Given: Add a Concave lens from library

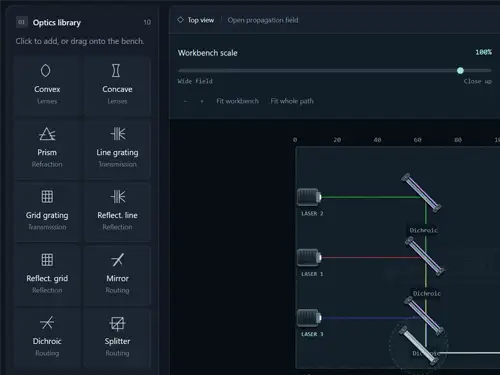Looking at the screenshot, I should 117,86.
